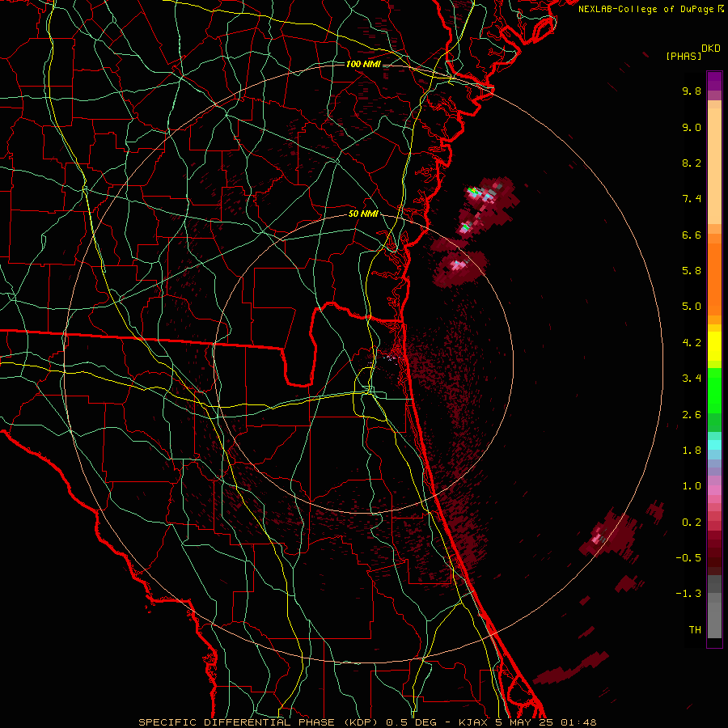
Task: Click the yellow segment of the color bar
Action: click(x=714, y=346)
